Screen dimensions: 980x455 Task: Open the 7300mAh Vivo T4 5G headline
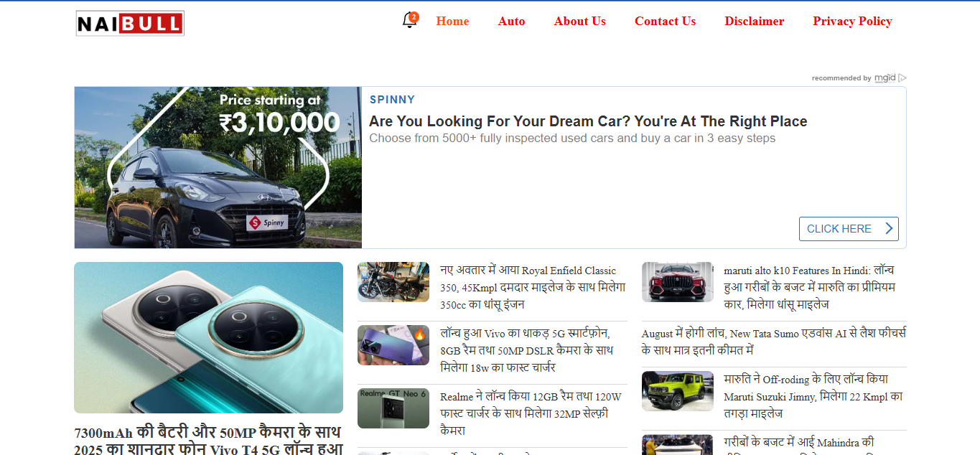208,441
